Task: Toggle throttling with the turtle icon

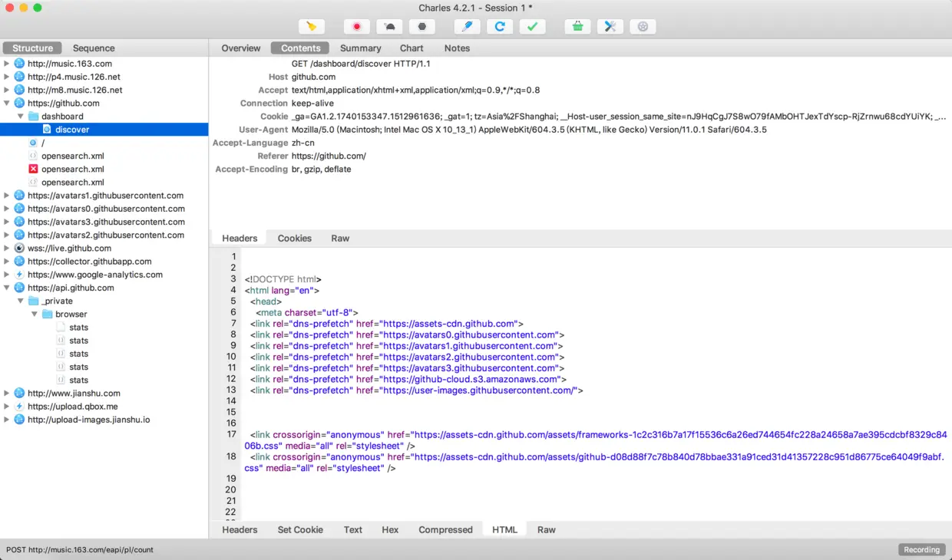Action: (x=389, y=27)
